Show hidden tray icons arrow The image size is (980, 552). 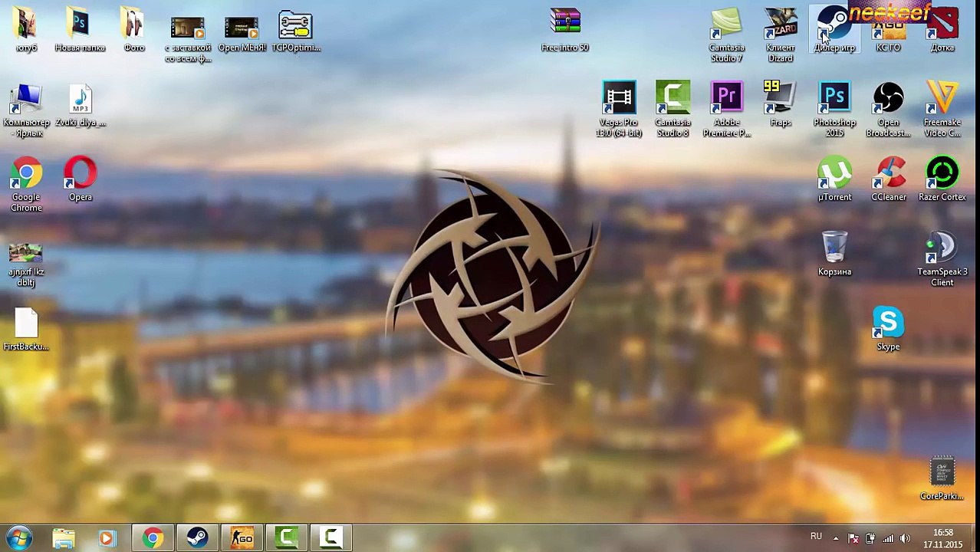point(836,538)
